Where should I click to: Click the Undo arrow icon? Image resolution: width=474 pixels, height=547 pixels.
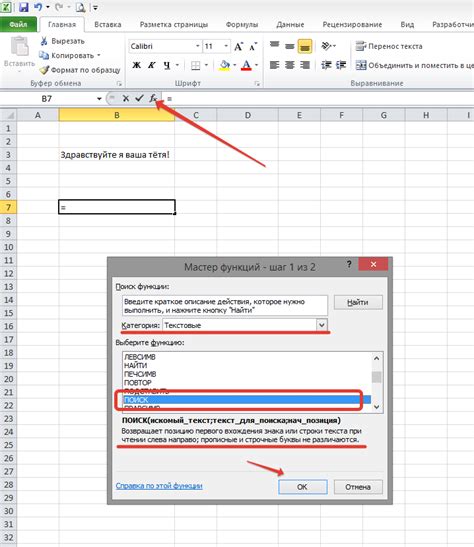tap(38, 7)
